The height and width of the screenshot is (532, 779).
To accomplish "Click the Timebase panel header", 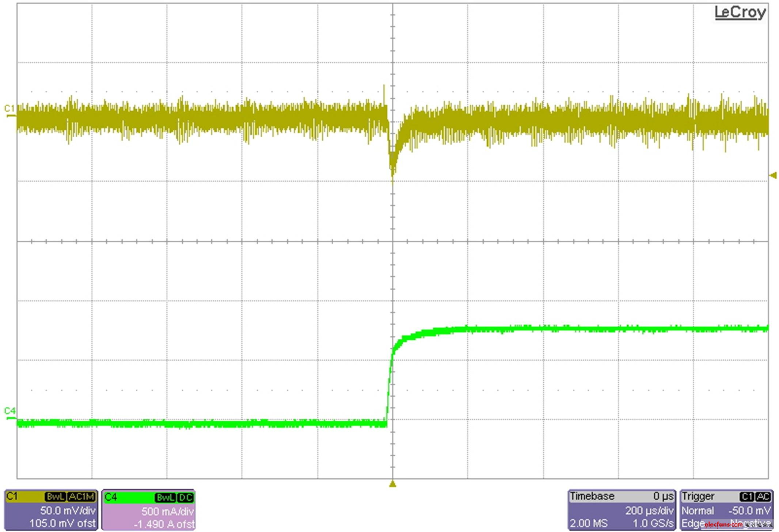I will click(x=592, y=496).
